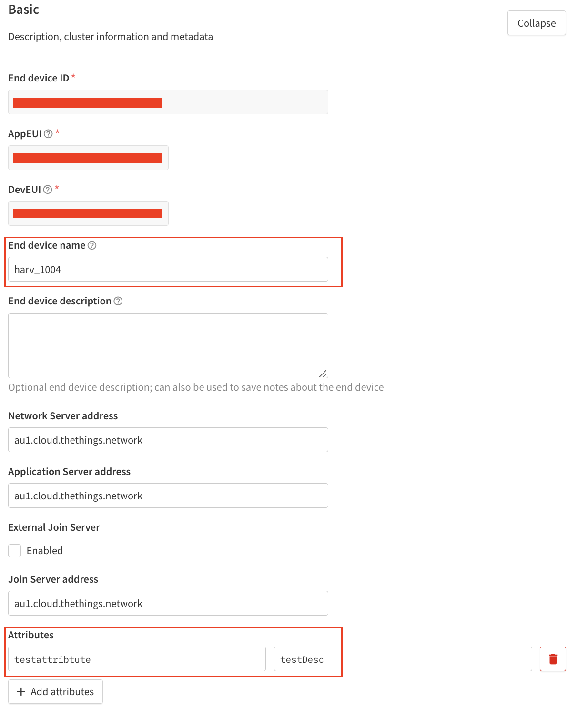
Task: Enable the External Join Server checkbox
Action: (x=14, y=550)
